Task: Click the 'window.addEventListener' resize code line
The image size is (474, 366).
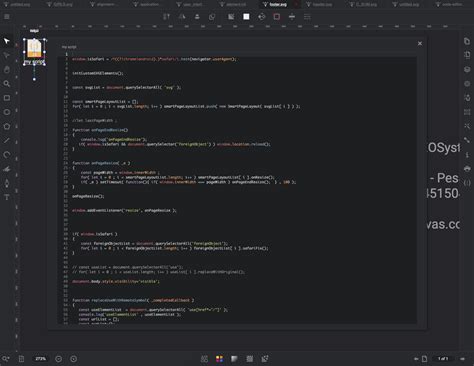Action: (x=124, y=211)
